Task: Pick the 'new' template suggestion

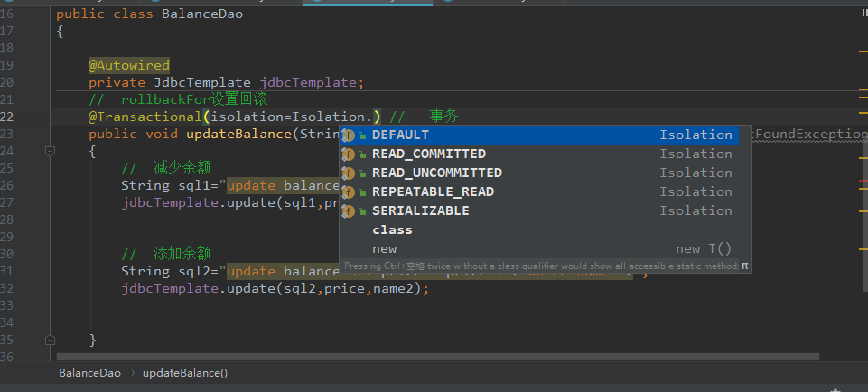Action: pos(539,248)
